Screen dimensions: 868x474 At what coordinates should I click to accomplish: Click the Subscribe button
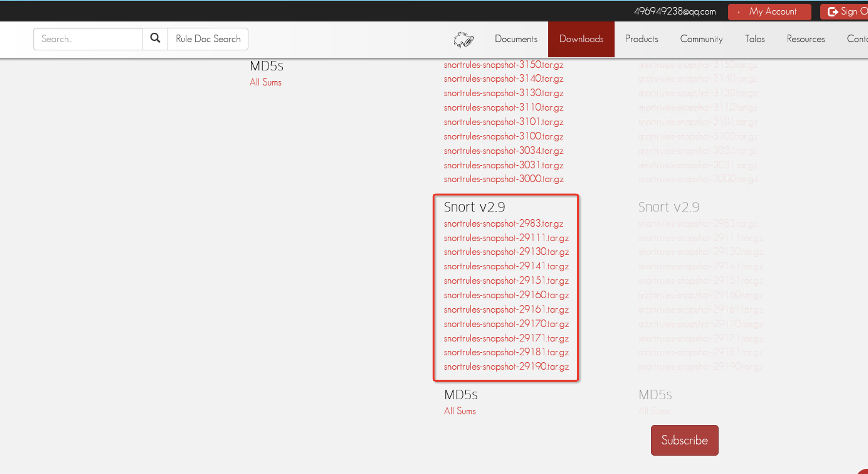pos(684,440)
